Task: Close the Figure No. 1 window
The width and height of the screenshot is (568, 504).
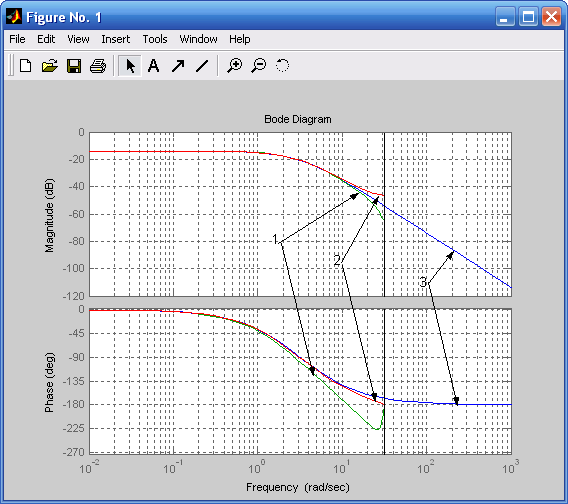Action: pyautogui.click(x=551, y=17)
